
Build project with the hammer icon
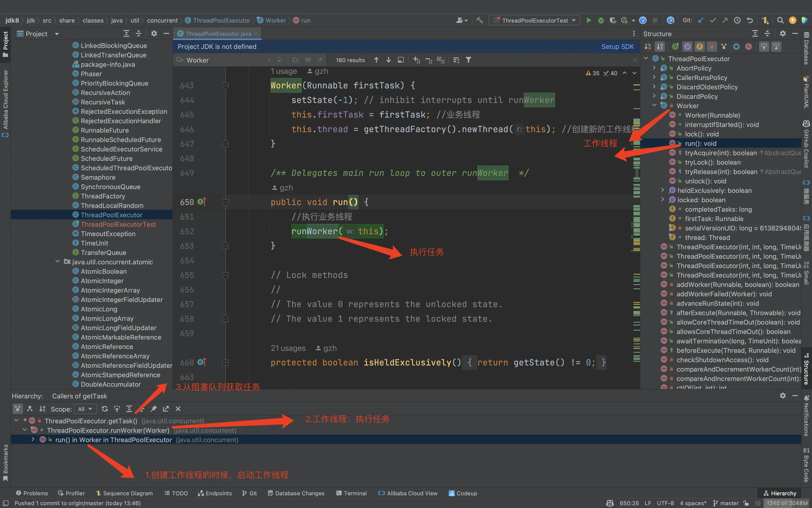(x=480, y=20)
